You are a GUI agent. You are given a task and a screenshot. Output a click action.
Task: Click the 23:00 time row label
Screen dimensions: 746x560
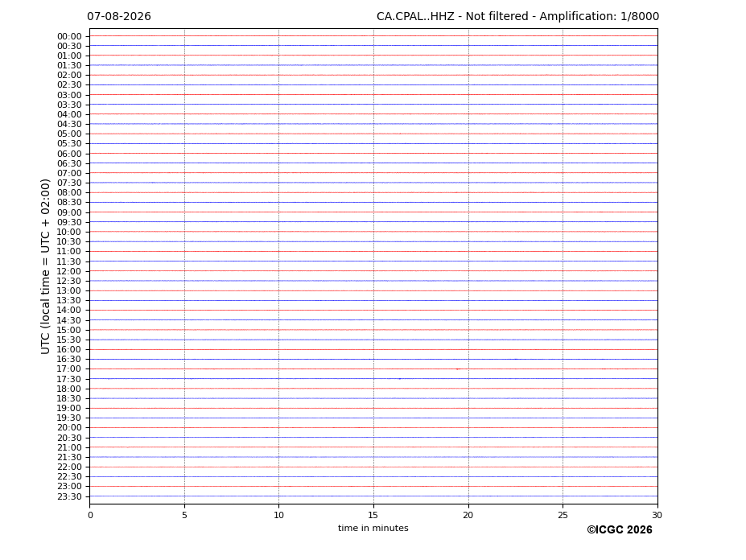pos(69,487)
